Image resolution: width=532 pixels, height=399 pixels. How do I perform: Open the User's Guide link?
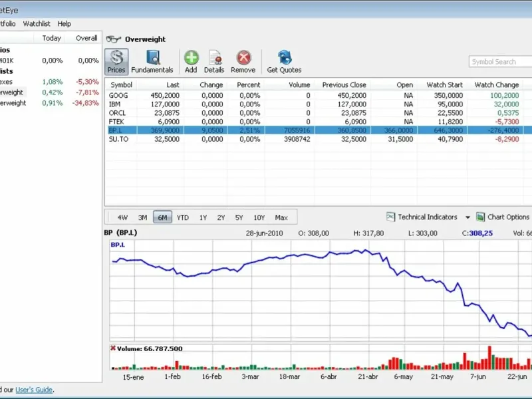point(34,390)
